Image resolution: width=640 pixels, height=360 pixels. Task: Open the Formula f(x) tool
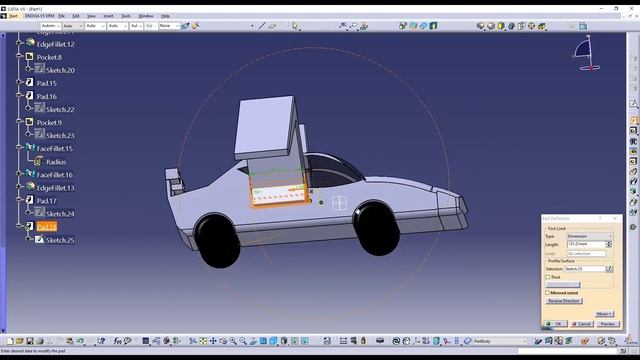point(118,341)
